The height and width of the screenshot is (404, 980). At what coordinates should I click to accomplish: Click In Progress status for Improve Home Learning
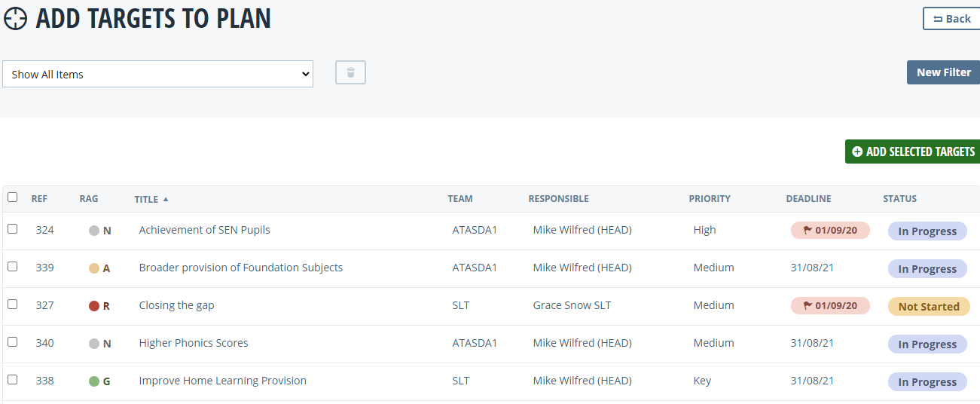point(927,382)
